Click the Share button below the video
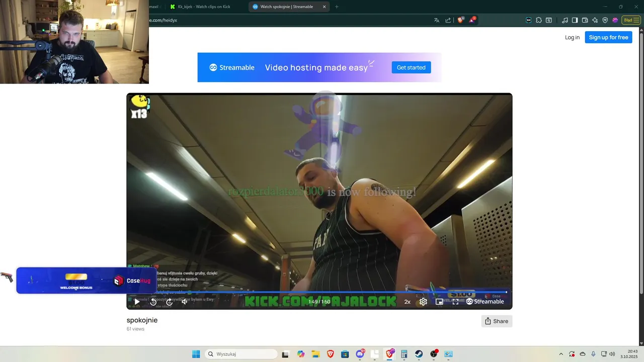This screenshot has height=362, width=644. pyautogui.click(x=497, y=321)
